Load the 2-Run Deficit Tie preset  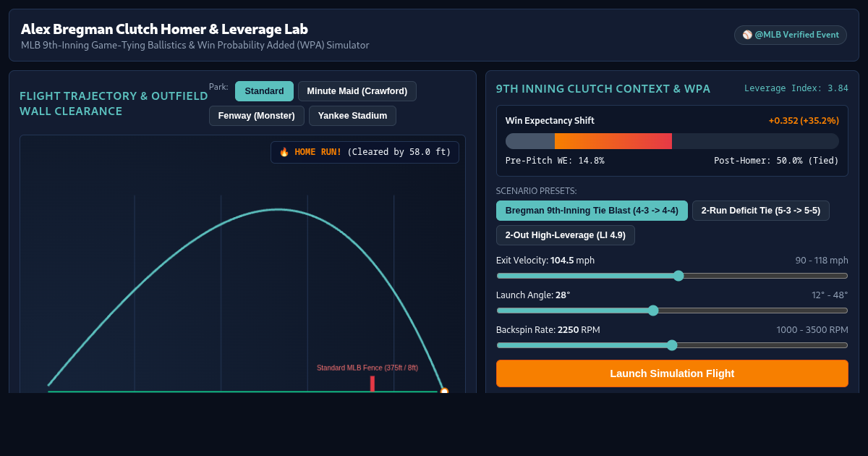point(761,211)
